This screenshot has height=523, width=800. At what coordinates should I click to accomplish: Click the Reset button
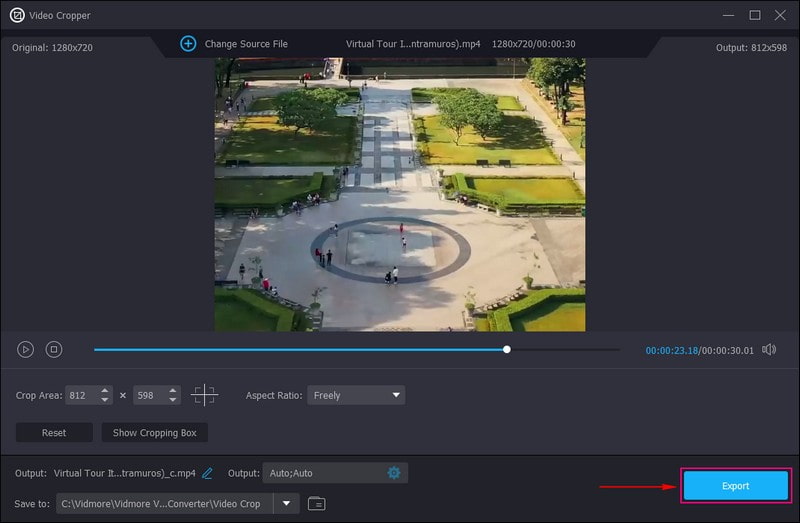click(x=54, y=433)
